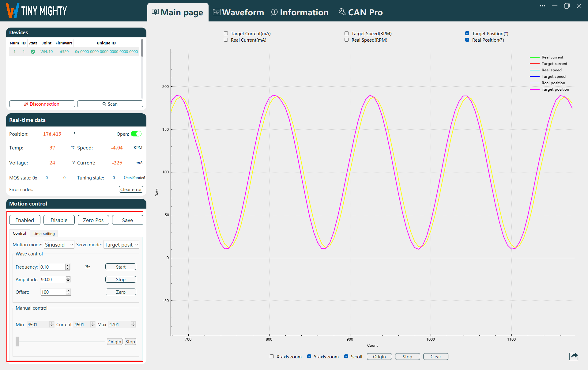The width and height of the screenshot is (588, 370).
Task: Open the three-dots more options menu
Action: (542, 6)
